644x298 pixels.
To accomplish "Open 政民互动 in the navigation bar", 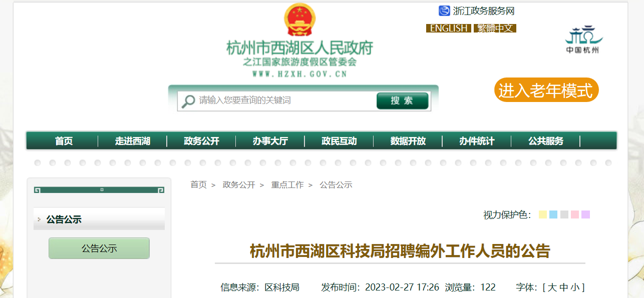I will click(339, 141).
